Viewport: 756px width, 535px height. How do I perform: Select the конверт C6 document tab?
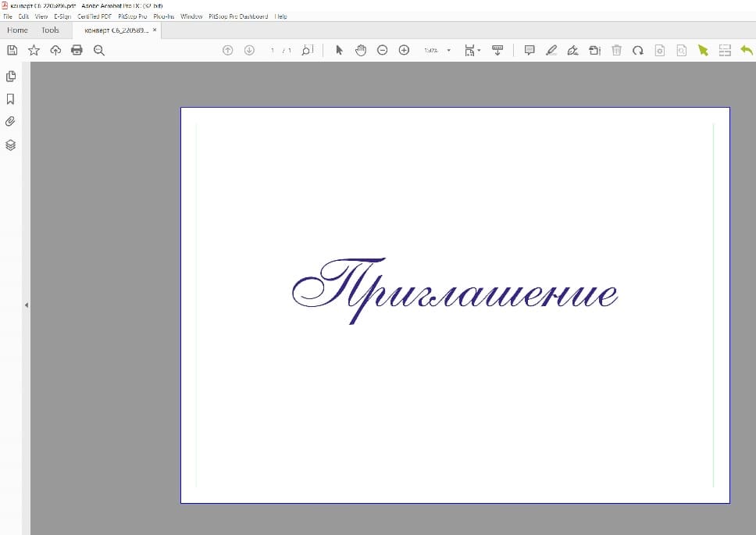[116, 30]
